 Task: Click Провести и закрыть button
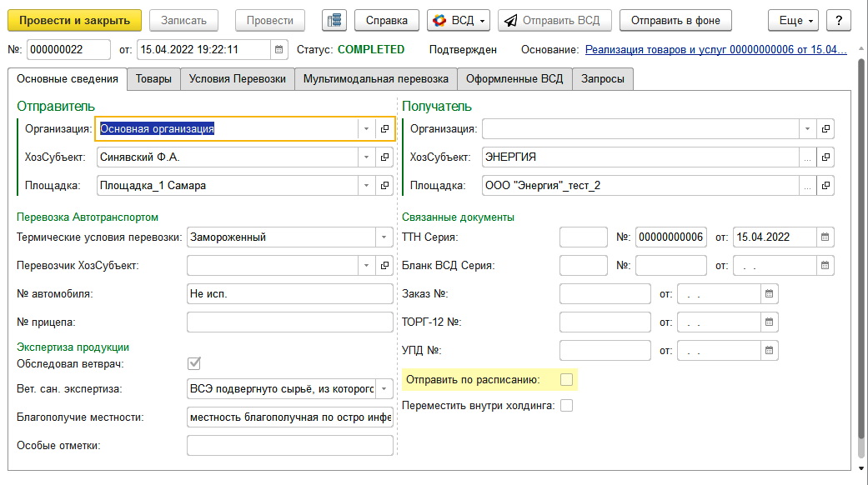(x=75, y=21)
